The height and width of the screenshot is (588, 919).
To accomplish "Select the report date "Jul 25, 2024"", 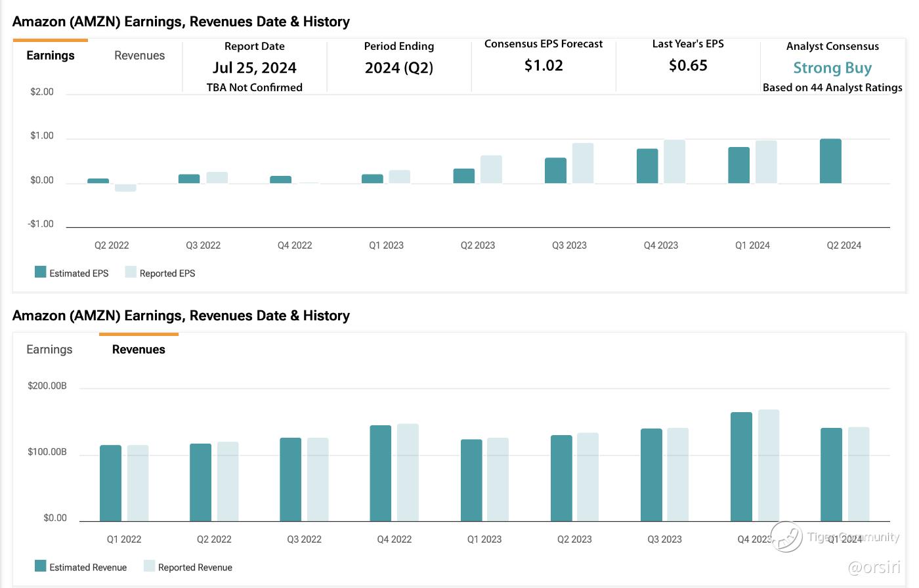I will tap(255, 68).
